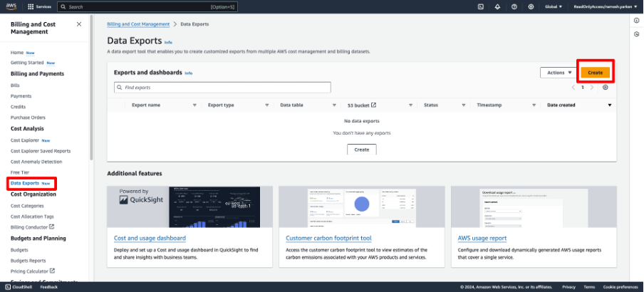Open the CloudShell icon in top bar

coord(481,7)
